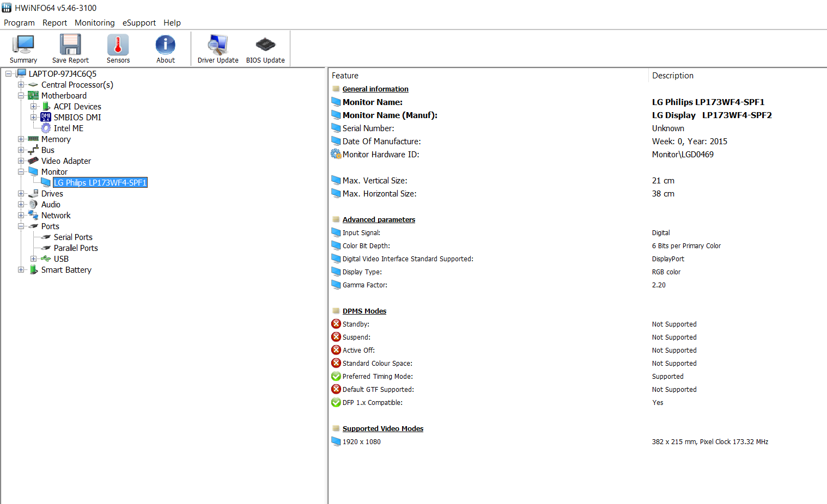Select the LG Philips LP173WF4-SPF1 tree item
This screenshot has width=827, height=504.
[x=100, y=182]
